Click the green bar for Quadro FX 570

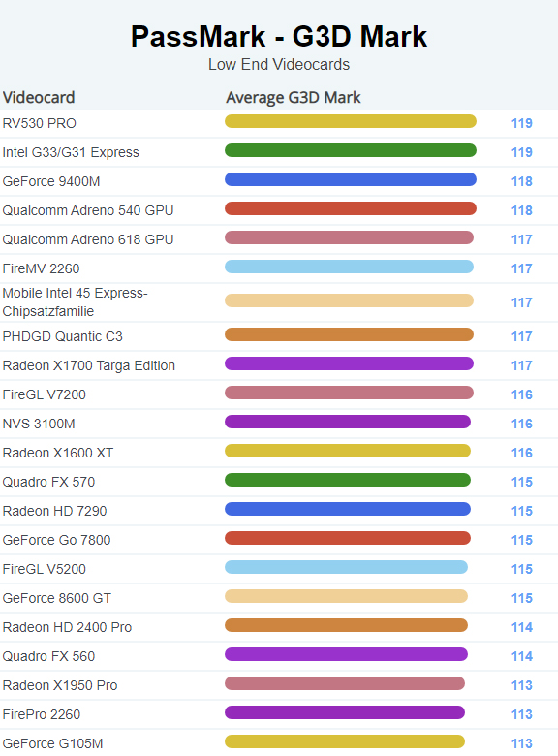coord(348,480)
